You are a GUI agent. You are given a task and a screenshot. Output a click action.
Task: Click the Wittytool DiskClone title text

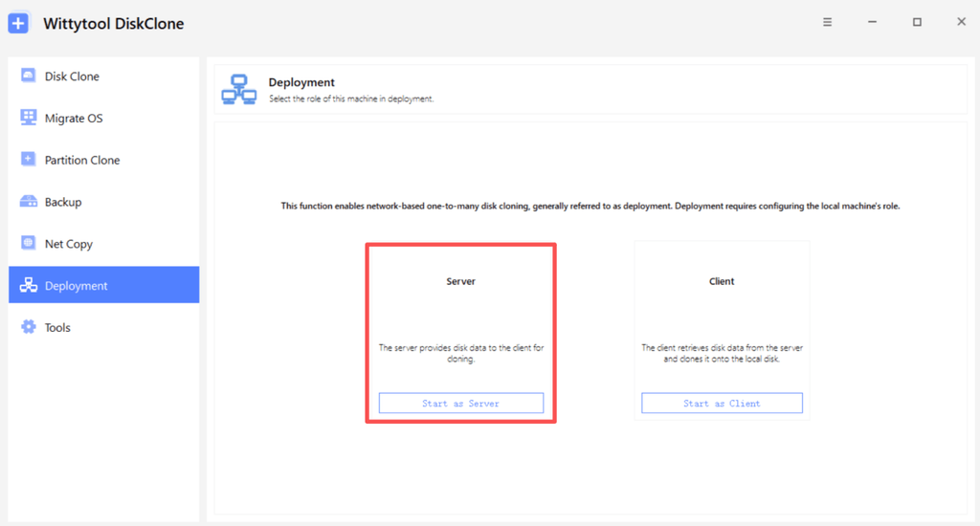(113, 24)
